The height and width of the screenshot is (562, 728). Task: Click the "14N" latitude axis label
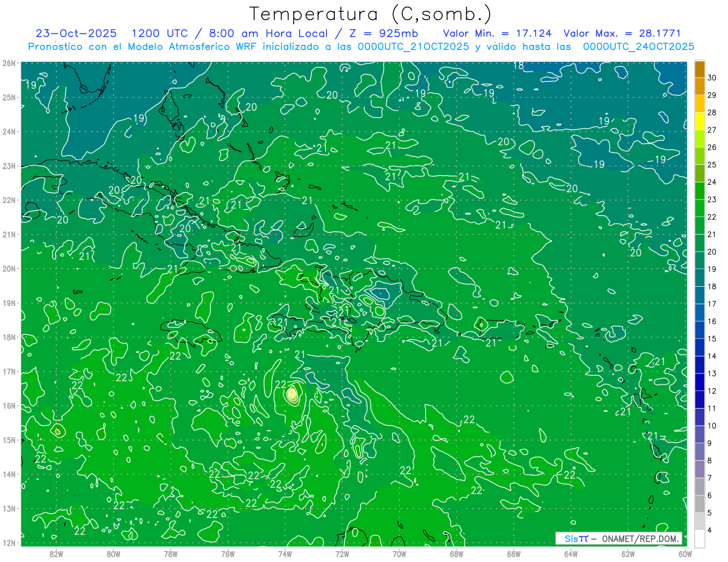click(9, 474)
